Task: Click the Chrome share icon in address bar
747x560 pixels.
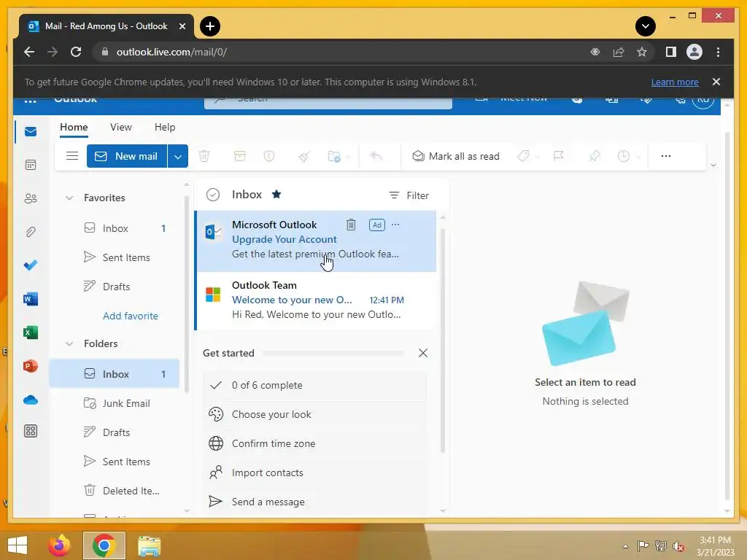Action: pyautogui.click(x=619, y=52)
